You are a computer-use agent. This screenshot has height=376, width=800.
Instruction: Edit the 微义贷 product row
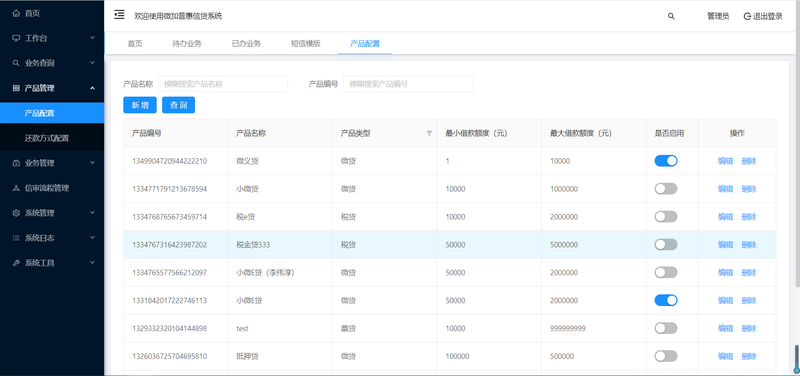point(726,161)
